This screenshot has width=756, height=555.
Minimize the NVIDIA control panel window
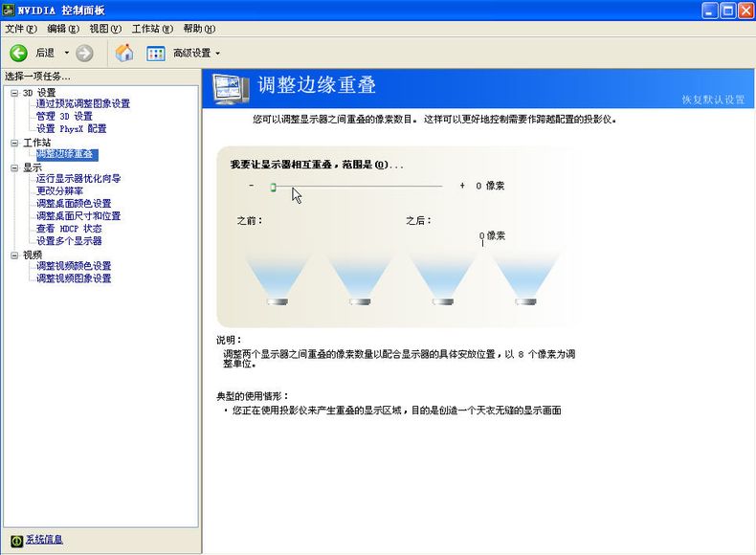[x=709, y=11]
